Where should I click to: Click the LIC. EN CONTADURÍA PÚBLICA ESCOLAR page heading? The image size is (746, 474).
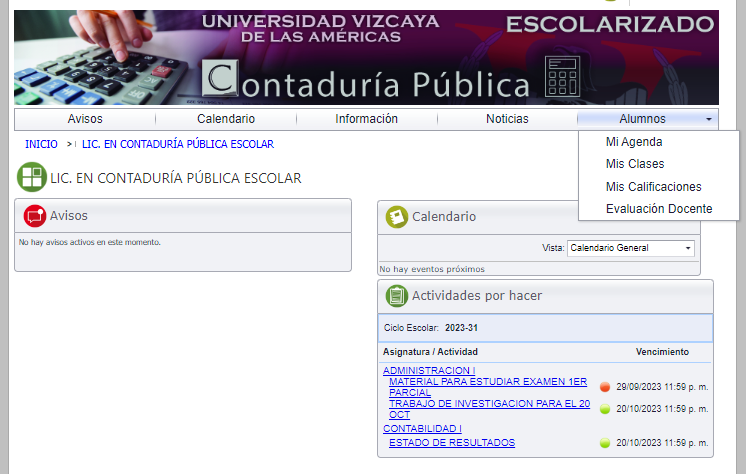[x=176, y=178]
